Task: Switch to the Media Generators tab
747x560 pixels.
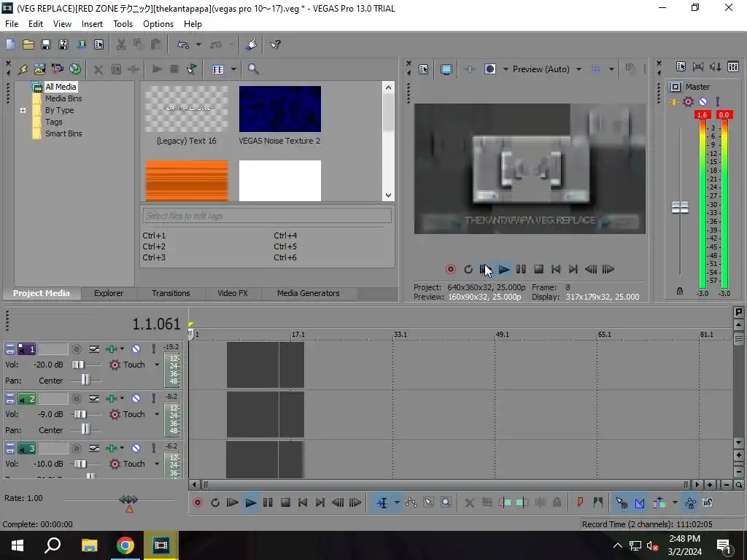Action: [x=309, y=293]
